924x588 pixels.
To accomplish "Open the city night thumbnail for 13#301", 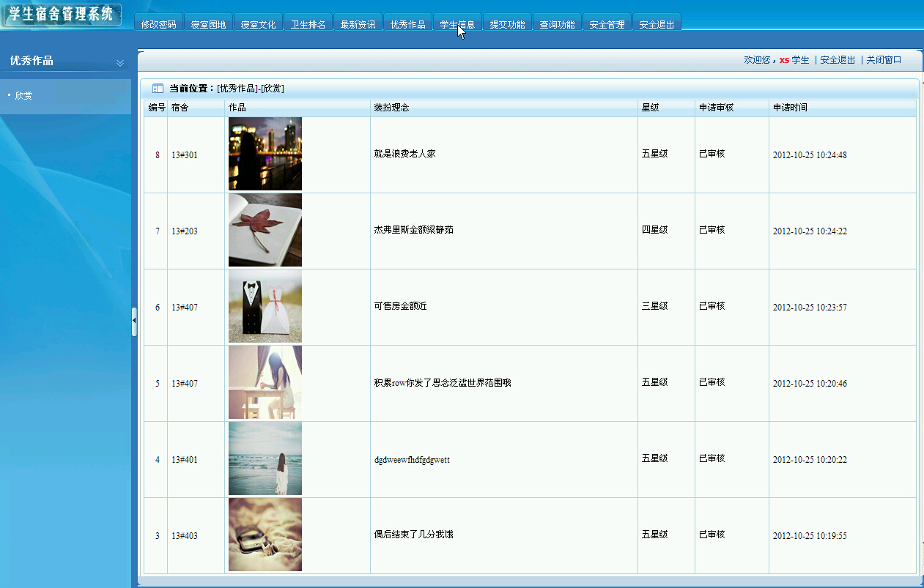I will coord(265,154).
